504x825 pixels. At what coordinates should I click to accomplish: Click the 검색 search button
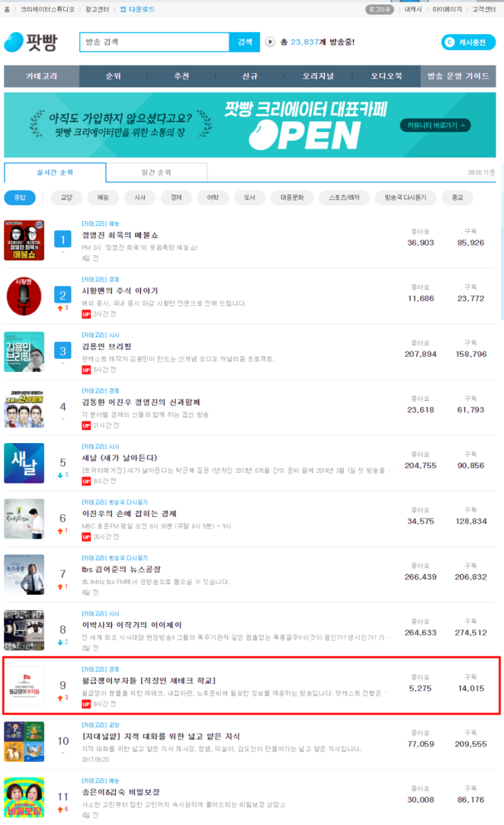point(244,42)
